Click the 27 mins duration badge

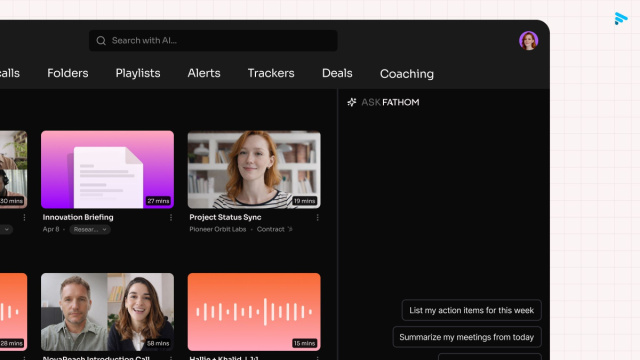click(x=158, y=201)
